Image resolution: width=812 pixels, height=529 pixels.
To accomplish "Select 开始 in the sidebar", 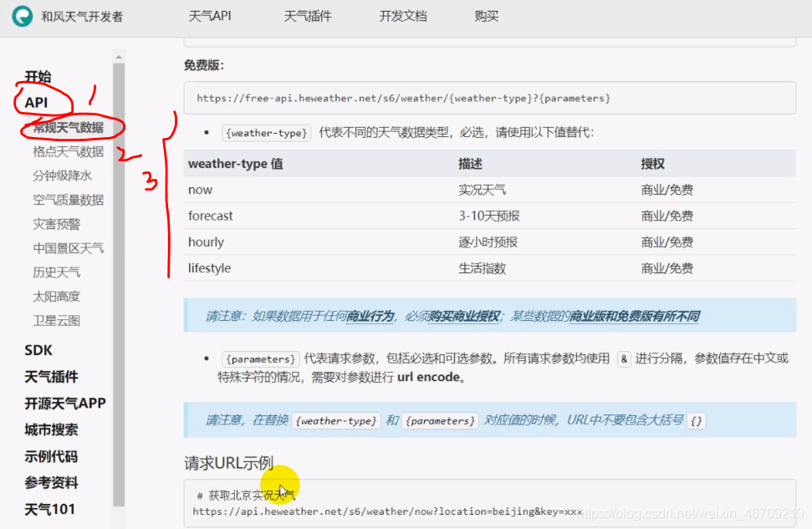I will pyautogui.click(x=38, y=77).
